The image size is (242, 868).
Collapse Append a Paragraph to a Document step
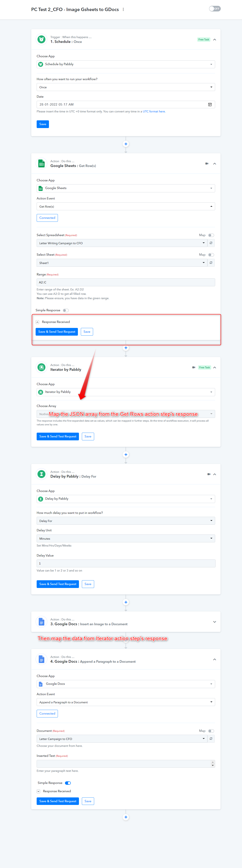click(x=215, y=659)
